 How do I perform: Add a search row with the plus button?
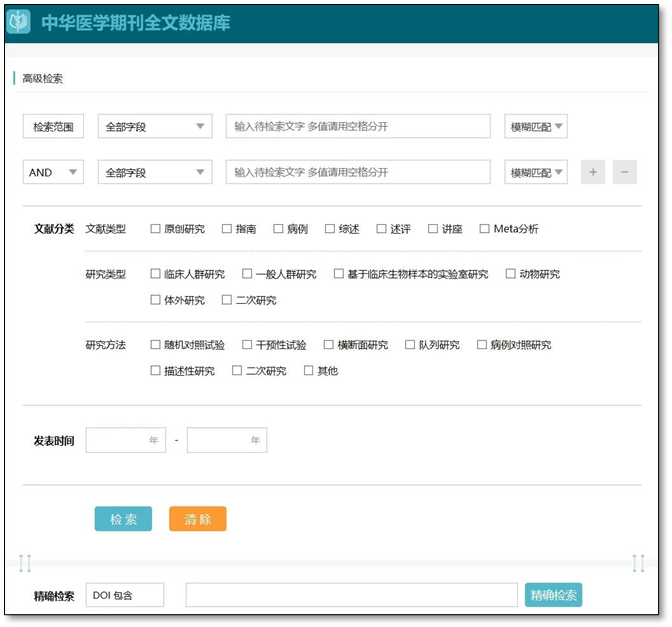tap(593, 172)
